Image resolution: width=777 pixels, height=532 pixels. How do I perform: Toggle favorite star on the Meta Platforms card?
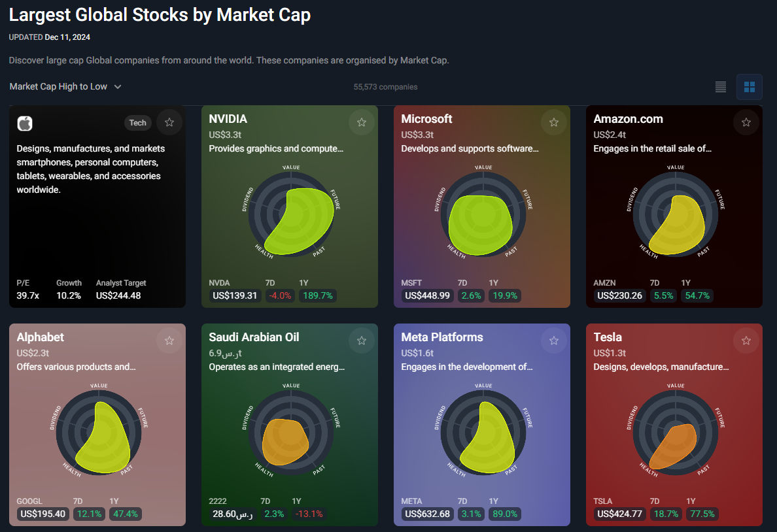click(x=554, y=341)
